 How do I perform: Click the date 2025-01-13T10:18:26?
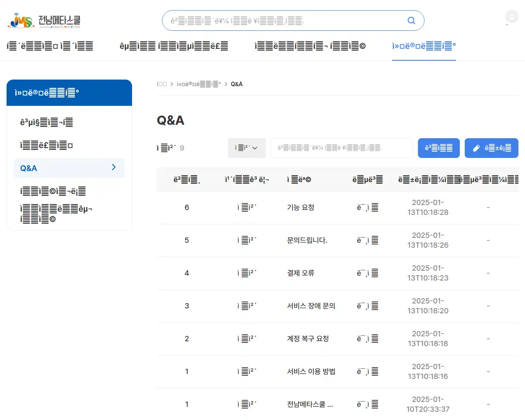point(428,240)
